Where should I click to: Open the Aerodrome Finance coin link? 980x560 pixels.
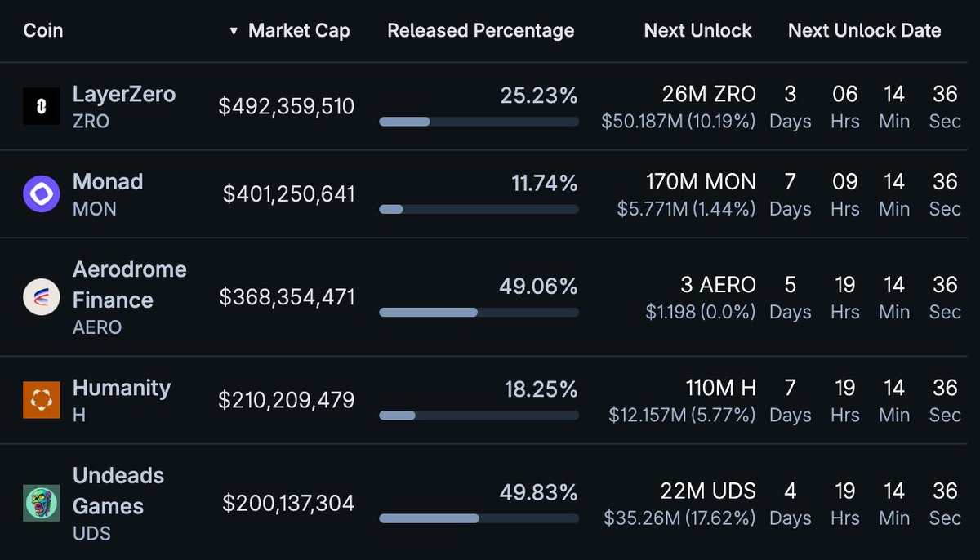(x=129, y=284)
